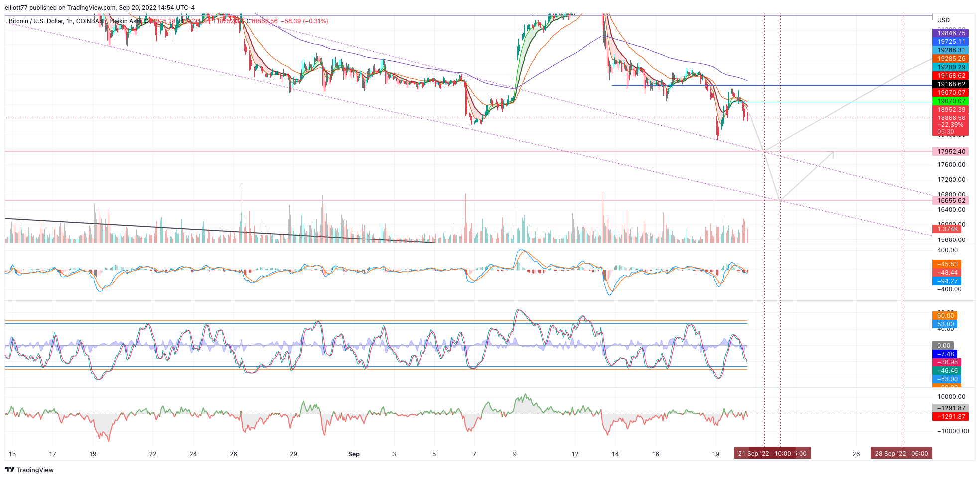This screenshot has width=980, height=478.
Task: Select the blue -94.27 MACD value label
Action: [947, 281]
